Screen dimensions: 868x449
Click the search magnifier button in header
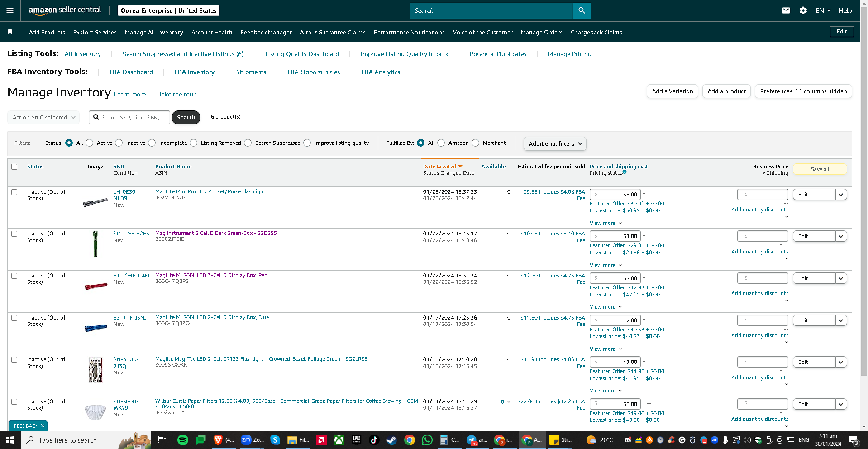pos(582,10)
